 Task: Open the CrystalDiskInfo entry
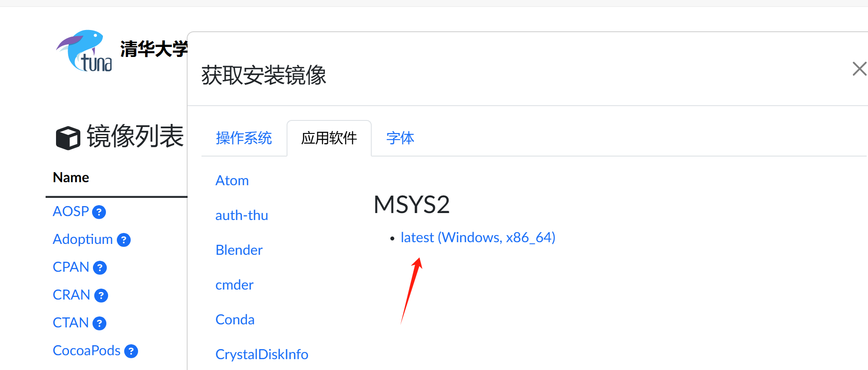[262, 354]
